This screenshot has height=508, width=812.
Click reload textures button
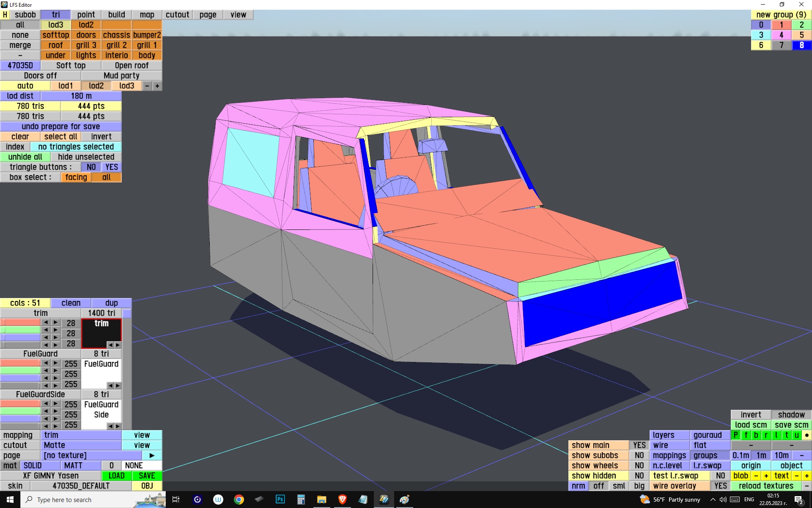click(766, 486)
